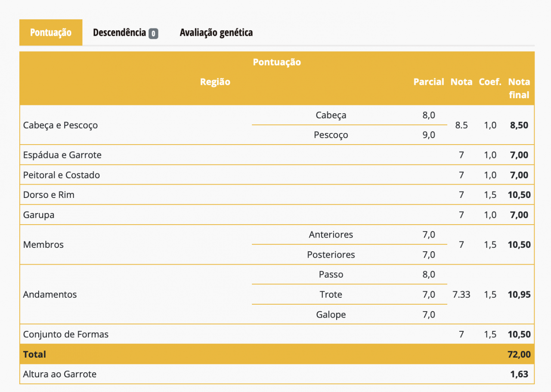Switch to the Descendência tab
This screenshot has width=551, height=392.
[119, 32]
